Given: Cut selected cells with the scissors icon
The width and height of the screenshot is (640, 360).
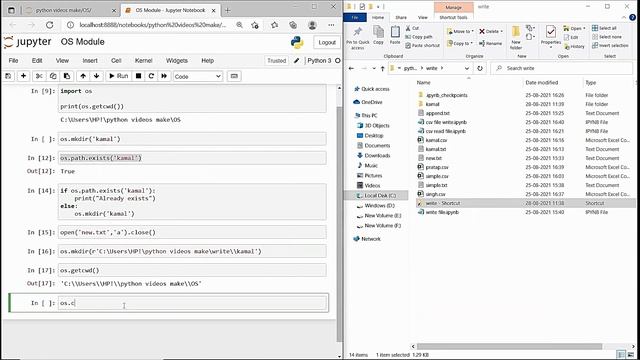Looking at the screenshot, I should pyautogui.click(x=39, y=76).
